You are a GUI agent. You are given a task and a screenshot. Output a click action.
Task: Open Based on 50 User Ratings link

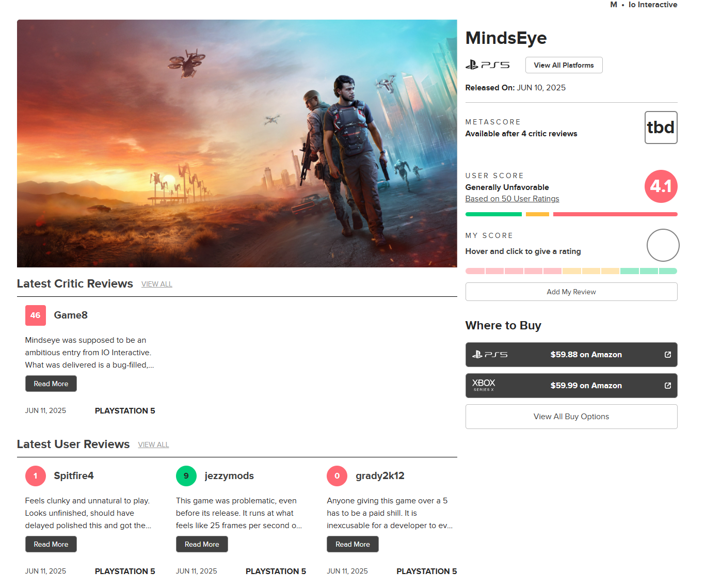[512, 199]
